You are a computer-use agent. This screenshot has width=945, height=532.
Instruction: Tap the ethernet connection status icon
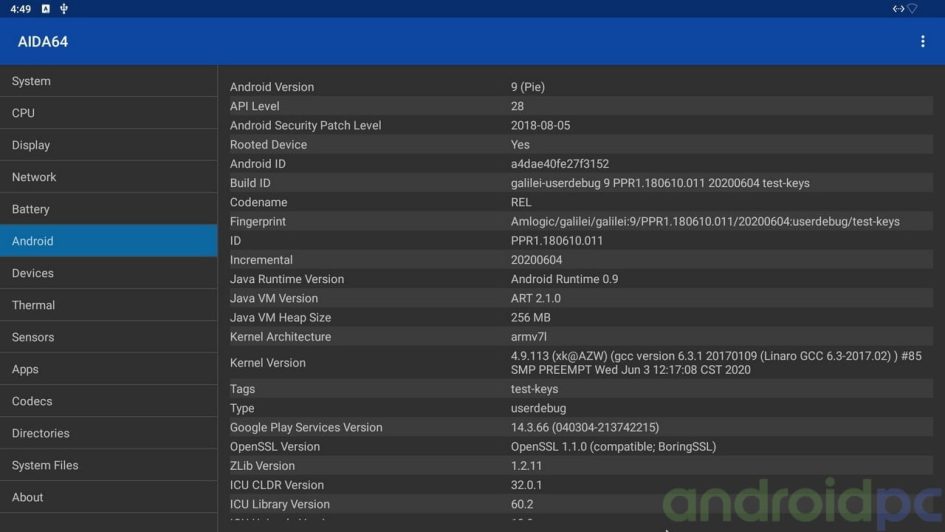pyautogui.click(x=898, y=8)
